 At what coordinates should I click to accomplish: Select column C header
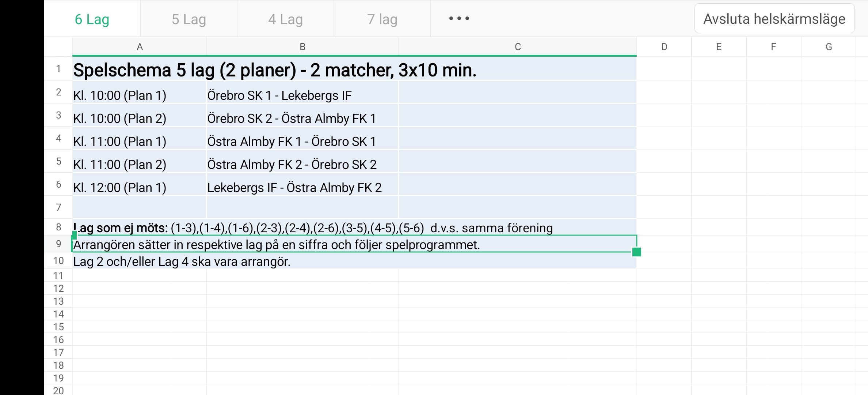tap(518, 47)
